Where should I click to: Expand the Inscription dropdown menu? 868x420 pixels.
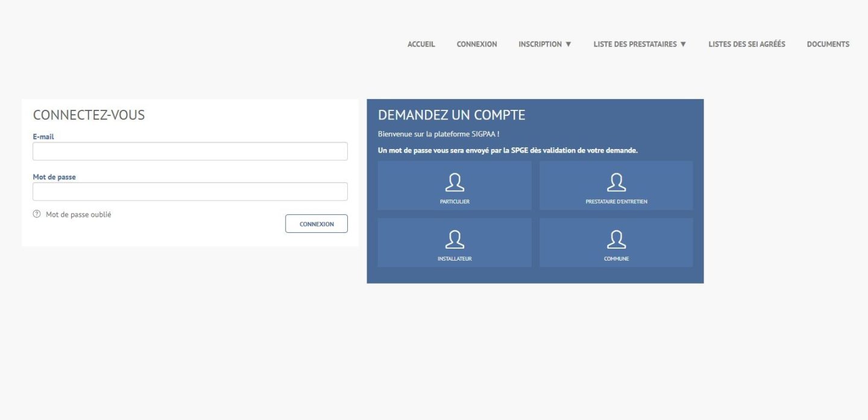(545, 44)
